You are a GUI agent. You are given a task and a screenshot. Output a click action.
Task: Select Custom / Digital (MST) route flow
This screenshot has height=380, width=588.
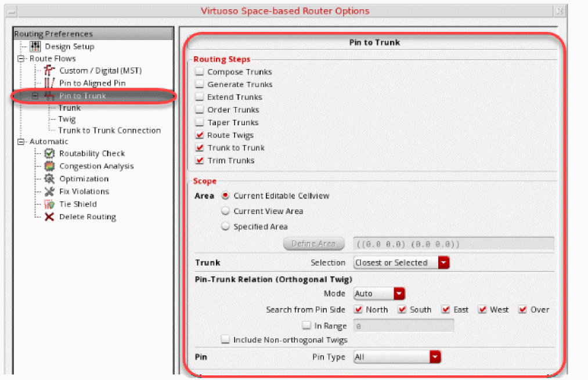[x=100, y=70]
